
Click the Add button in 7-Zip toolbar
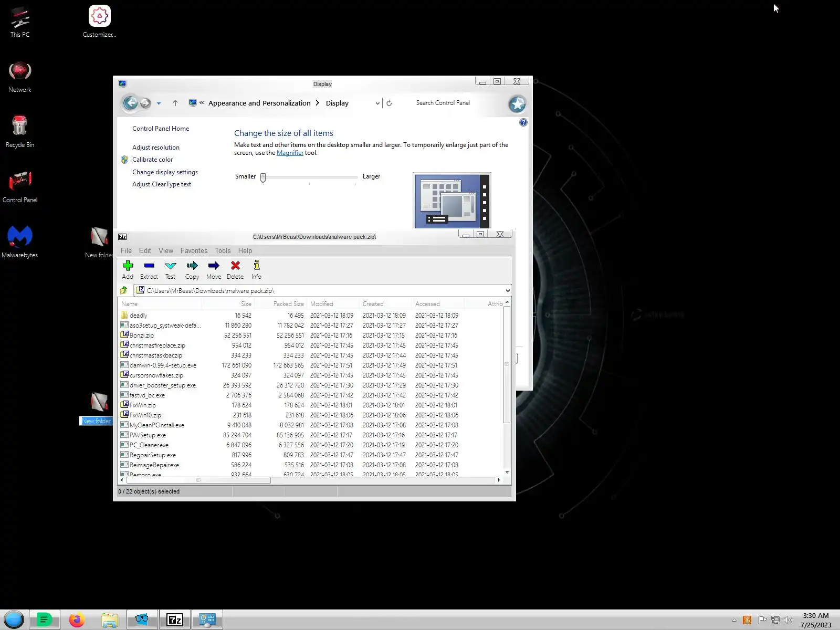click(128, 269)
